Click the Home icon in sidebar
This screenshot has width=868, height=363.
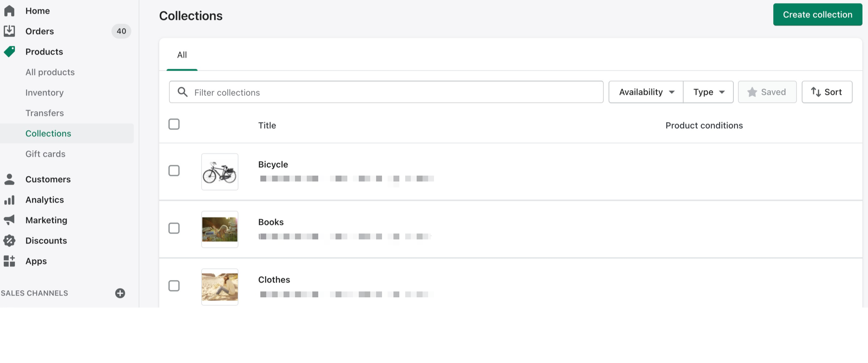(x=9, y=10)
